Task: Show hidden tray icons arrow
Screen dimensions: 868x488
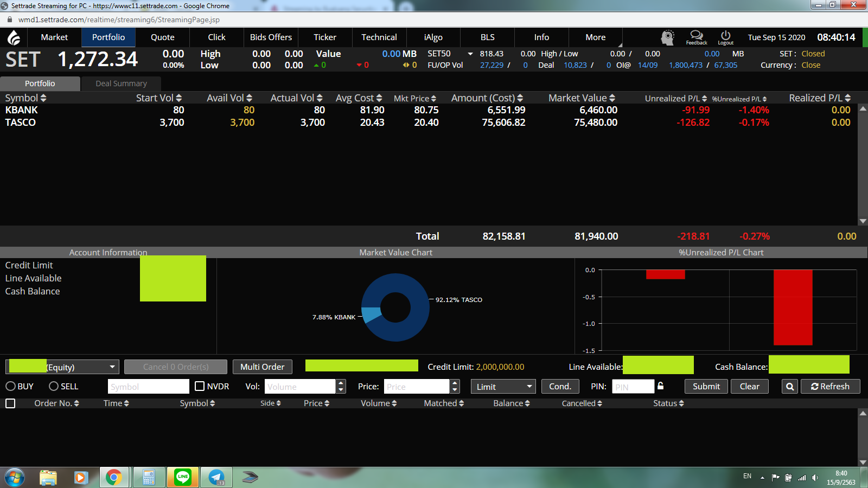Action: coord(762,478)
